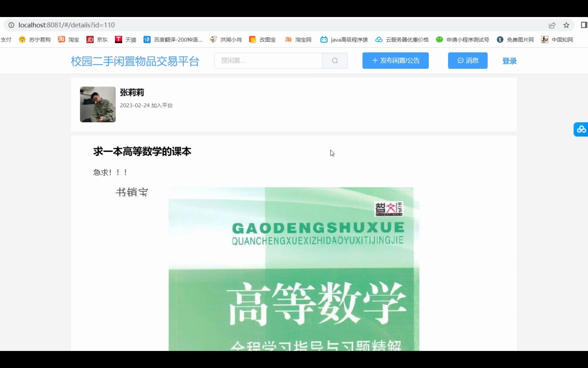
Task: Open the 天猫 bookmark
Action: pyautogui.click(x=126, y=40)
